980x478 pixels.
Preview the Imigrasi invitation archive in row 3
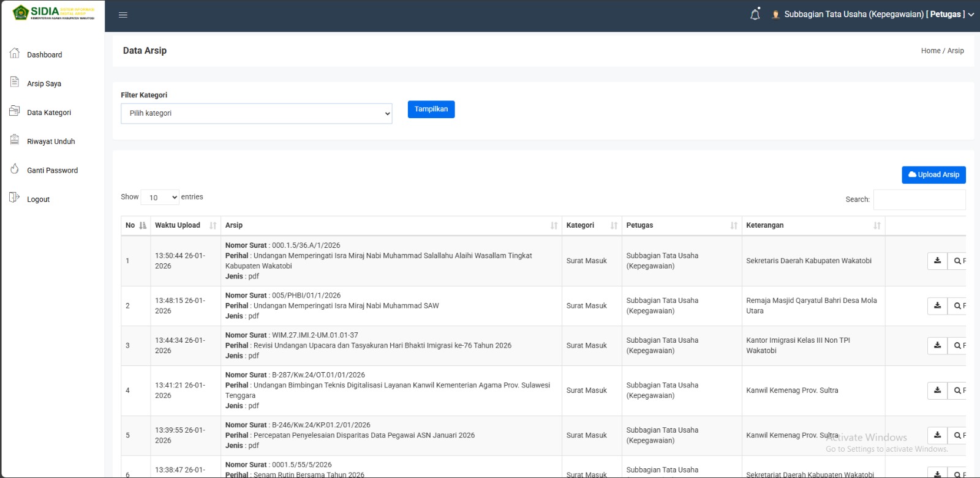pyautogui.click(x=958, y=346)
